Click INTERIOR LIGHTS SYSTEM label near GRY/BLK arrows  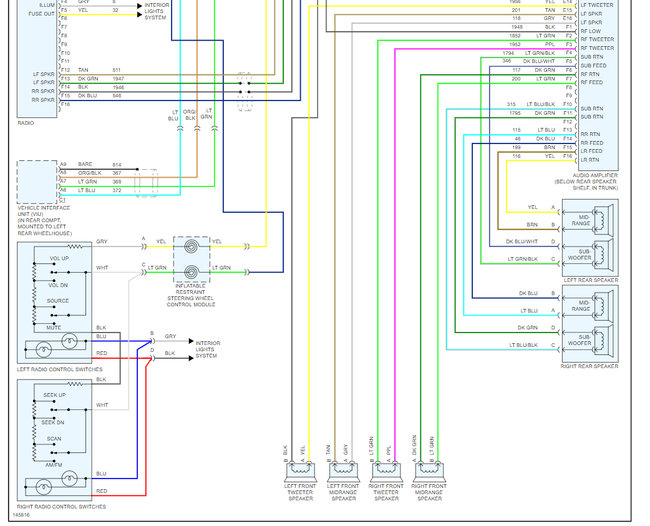coord(208,349)
